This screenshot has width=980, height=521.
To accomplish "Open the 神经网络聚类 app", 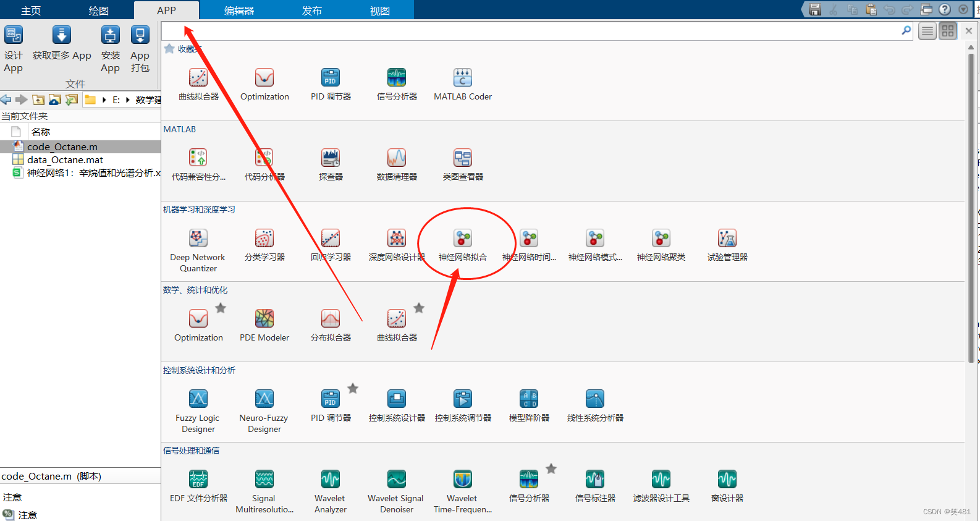I will [x=661, y=245].
